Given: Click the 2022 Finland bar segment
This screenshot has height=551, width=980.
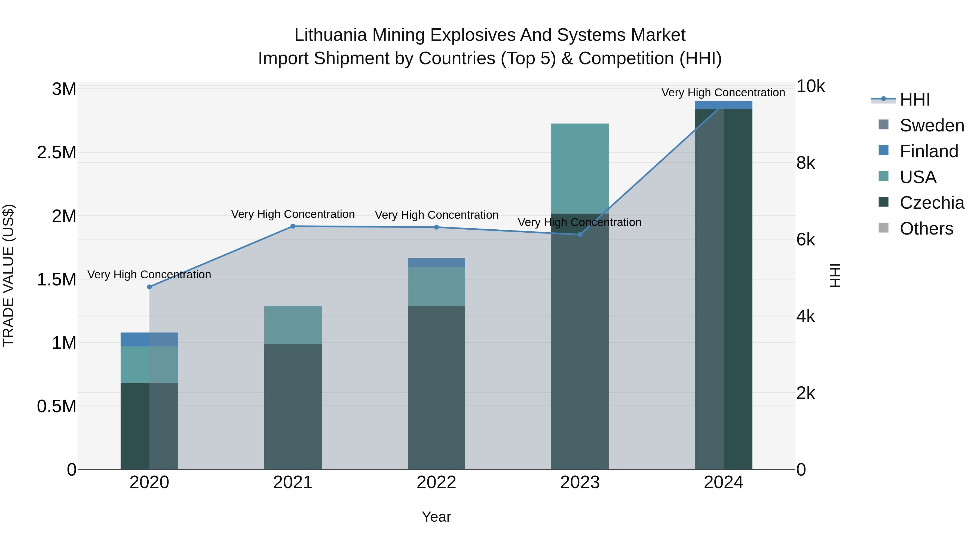Looking at the screenshot, I should click(x=436, y=262).
